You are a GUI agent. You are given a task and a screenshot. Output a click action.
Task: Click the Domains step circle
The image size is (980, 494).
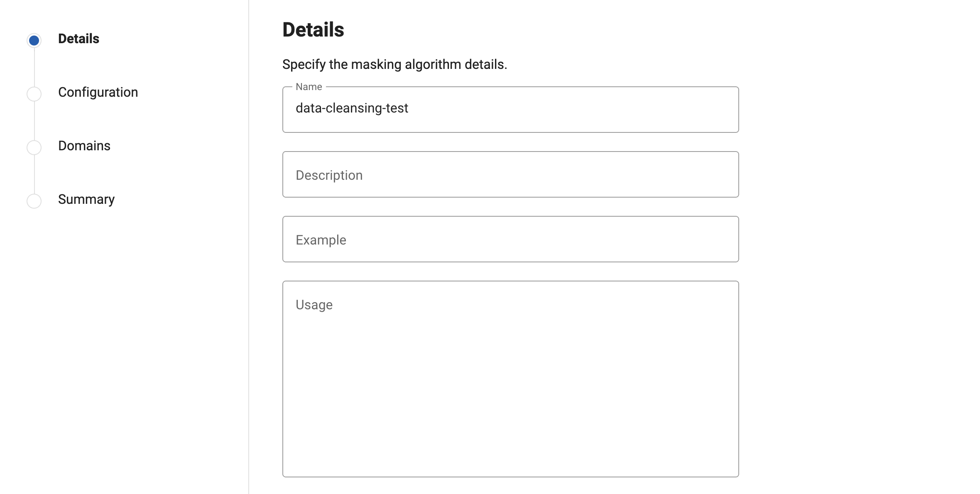(34, 147)
